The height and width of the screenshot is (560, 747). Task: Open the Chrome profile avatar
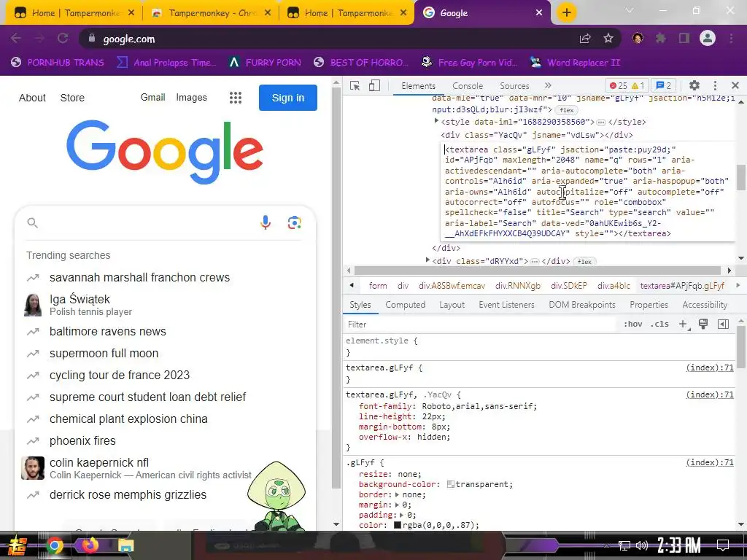[708, 38]
